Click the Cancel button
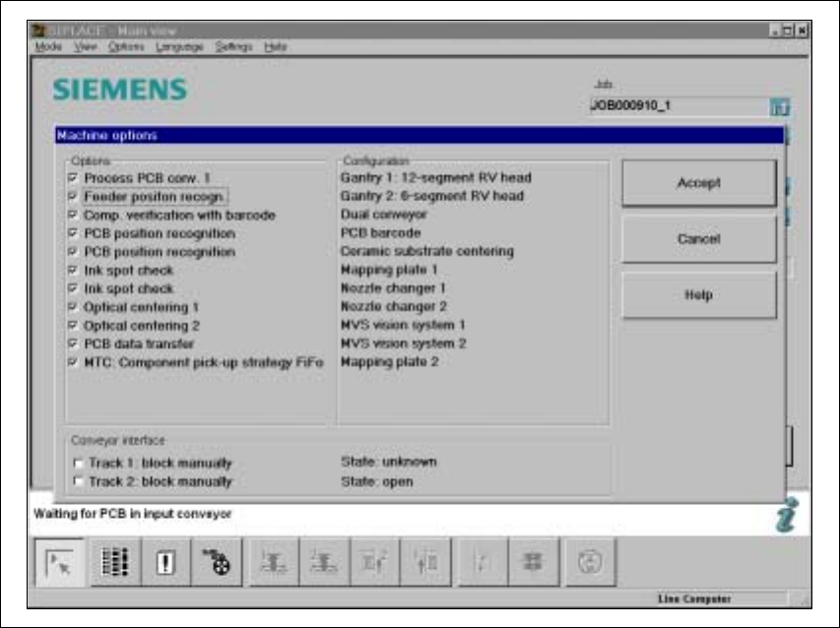Image resolution: width=840 pixels, height=628 pixels. point(698,239)
